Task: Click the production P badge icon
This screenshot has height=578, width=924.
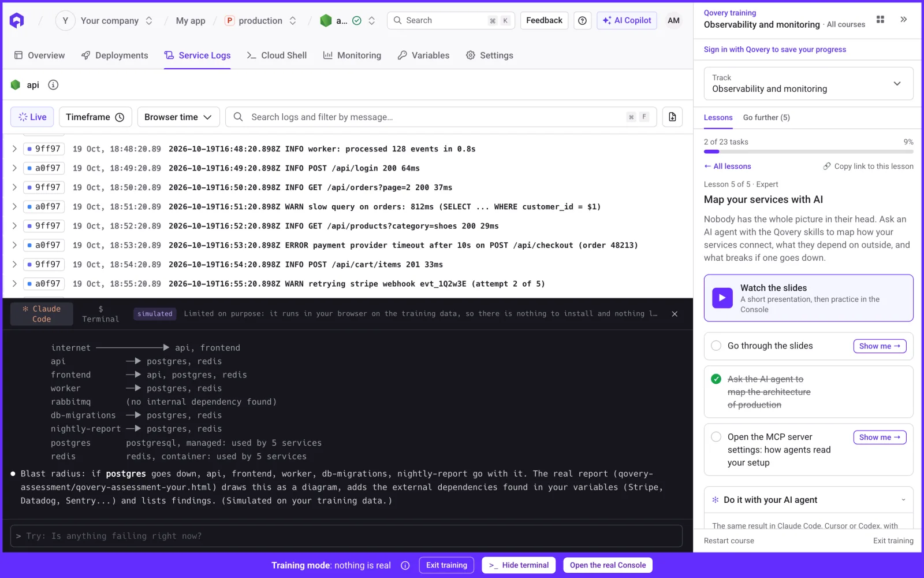Action: coord(229,21)
